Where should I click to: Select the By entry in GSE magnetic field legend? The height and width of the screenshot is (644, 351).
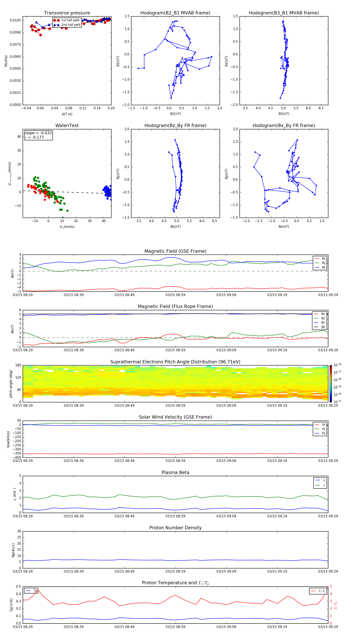coord(320,263)
